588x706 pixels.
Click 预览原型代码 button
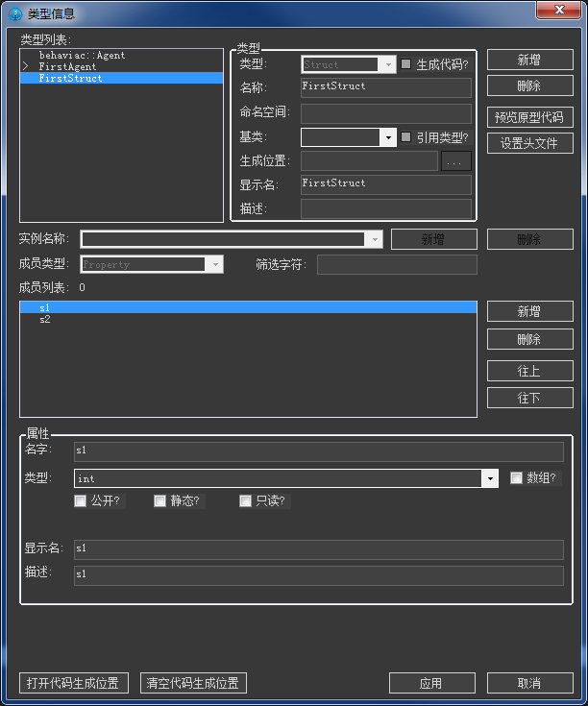pos(529,118)
